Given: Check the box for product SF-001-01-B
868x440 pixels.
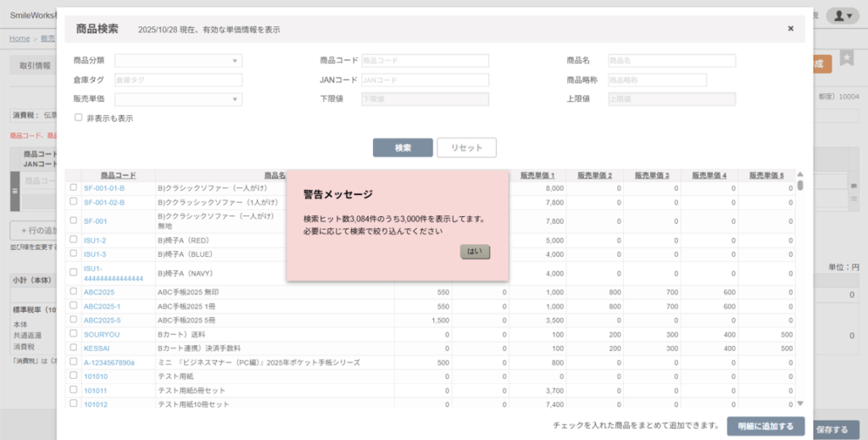Looking at the screenshot, I should click(x=74, y=187).
